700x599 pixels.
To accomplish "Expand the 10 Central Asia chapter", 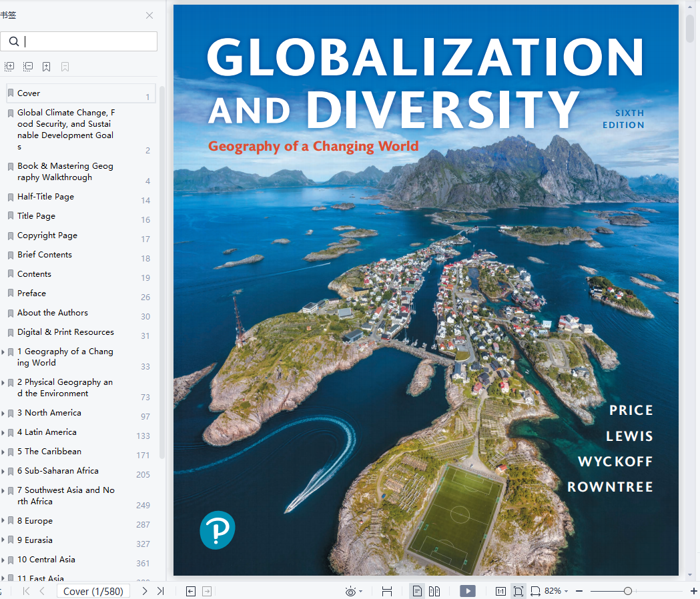I will pos(3,560).
